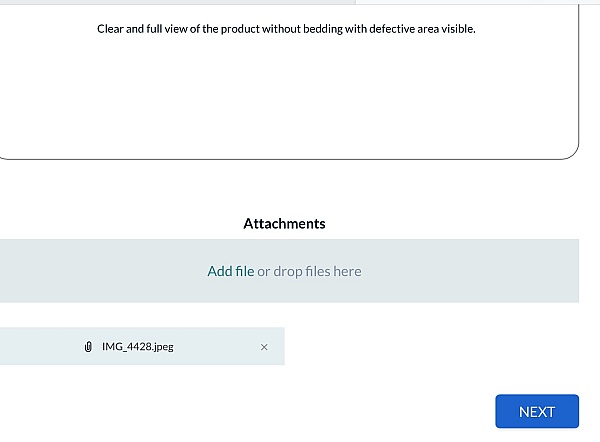Click the Attachments heading
600x442 pixels.
tap(284, 223)
